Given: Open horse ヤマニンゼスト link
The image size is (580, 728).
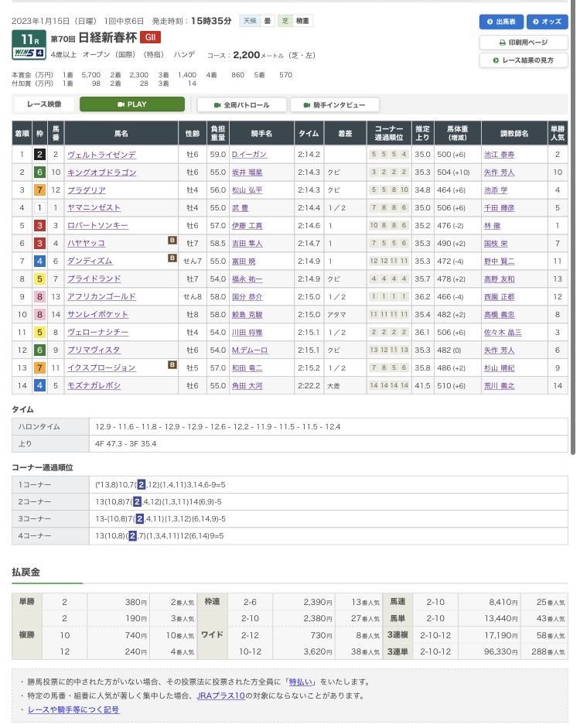Looking at the screenshot, I should click(94, 208).
